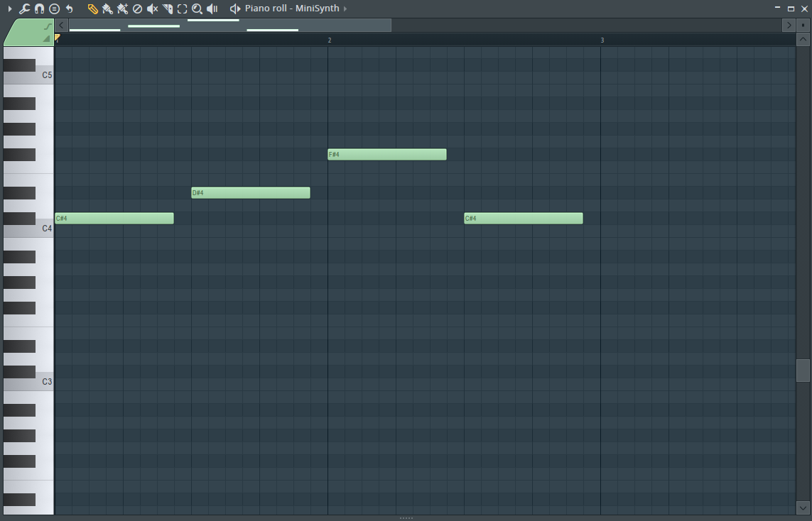Viewport: 812px width, 521px height.
Task: Toggle the color group triangle icon
Action: pos(47,38)
